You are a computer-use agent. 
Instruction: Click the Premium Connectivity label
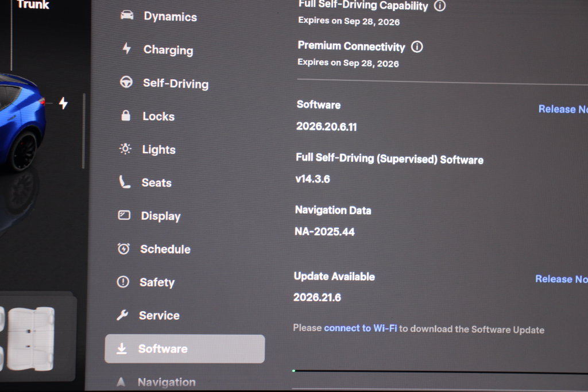[351, 46]
